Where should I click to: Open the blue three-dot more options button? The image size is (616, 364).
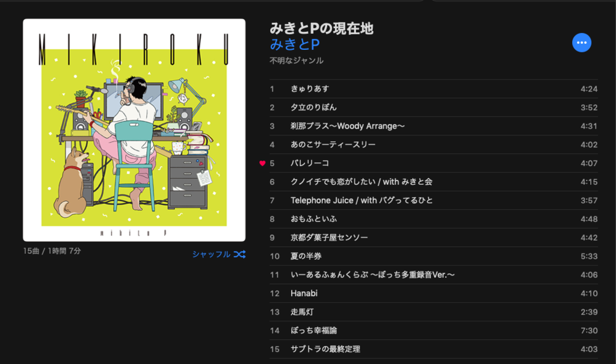(582, 43)
